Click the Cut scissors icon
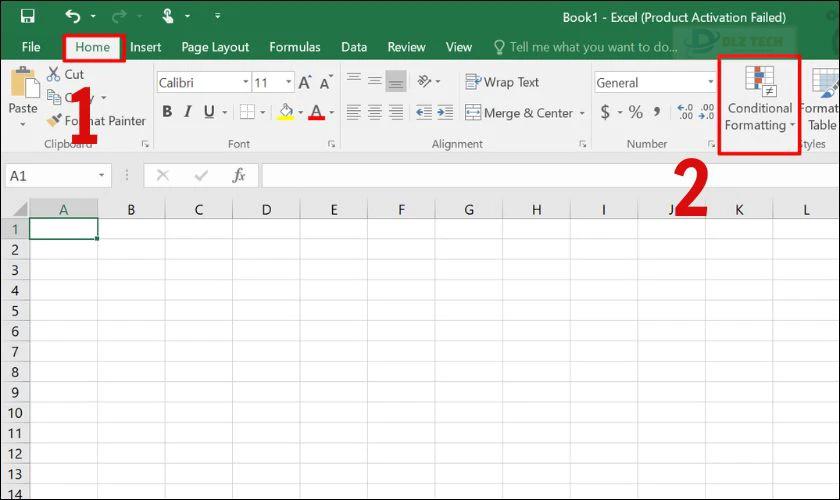The image size is (840, 500). [x=53, y=74]
